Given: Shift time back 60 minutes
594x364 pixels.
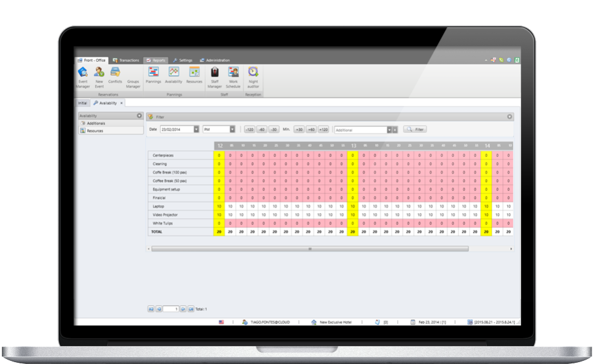Looking at the screenshot, I should [x=262, y=129].
